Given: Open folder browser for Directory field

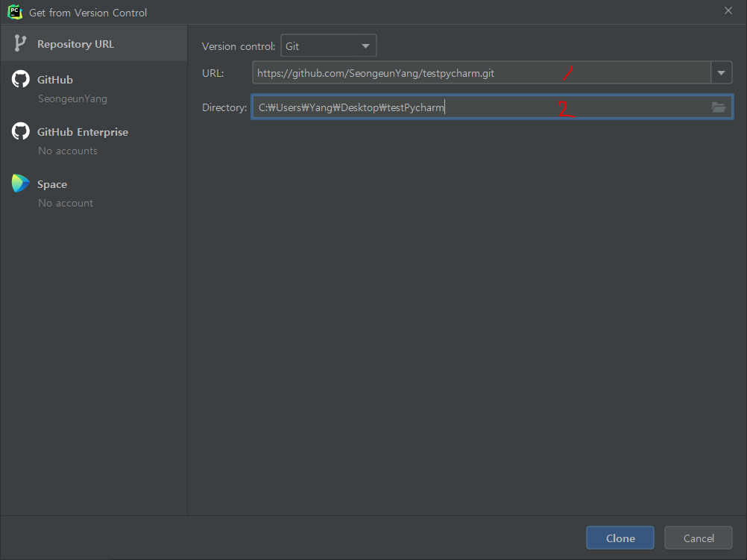Looking at the screenshot, I should 719,107.
